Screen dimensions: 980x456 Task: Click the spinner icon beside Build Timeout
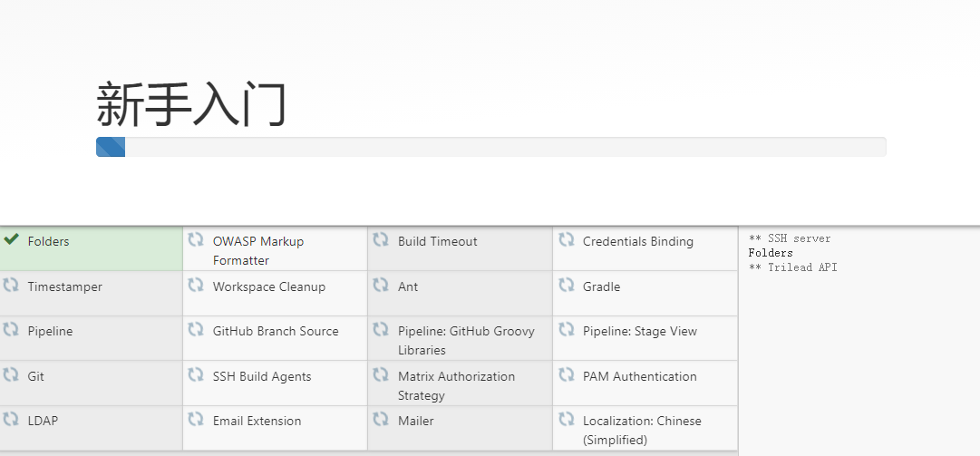pyautogui.click(x=381, y=239)
